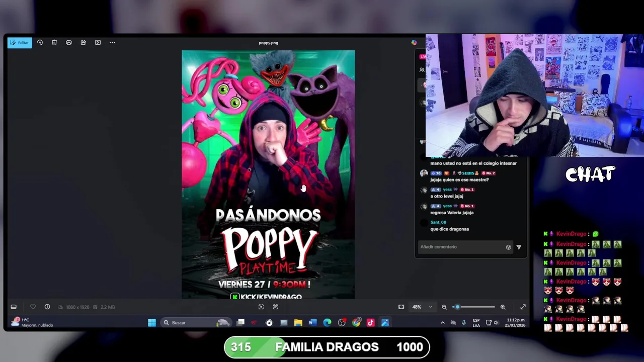Click the poppy.png window title
This screenshot has width=644, height=362.
pos(268,43)
